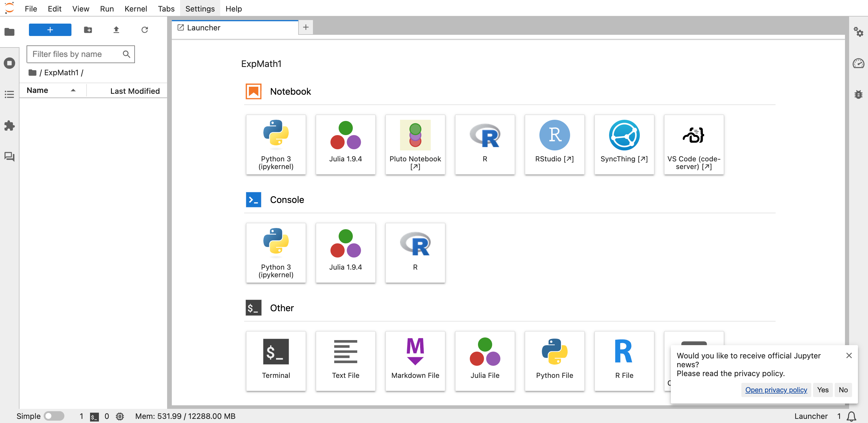Create a new Julia File
868x423 pixels.
pyautogui.click(x=484, y=361)
